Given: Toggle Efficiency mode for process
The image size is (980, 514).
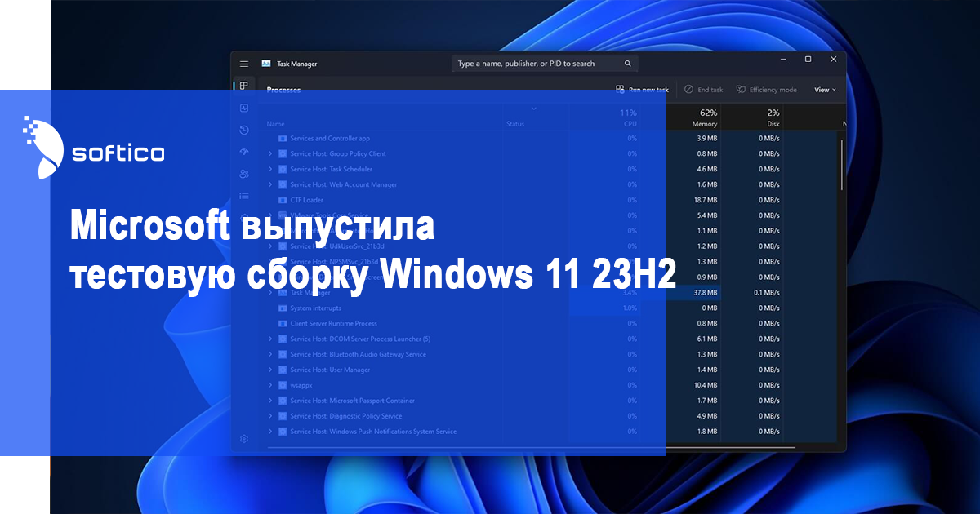Looking at the screenshot, I should pos(766,90).
